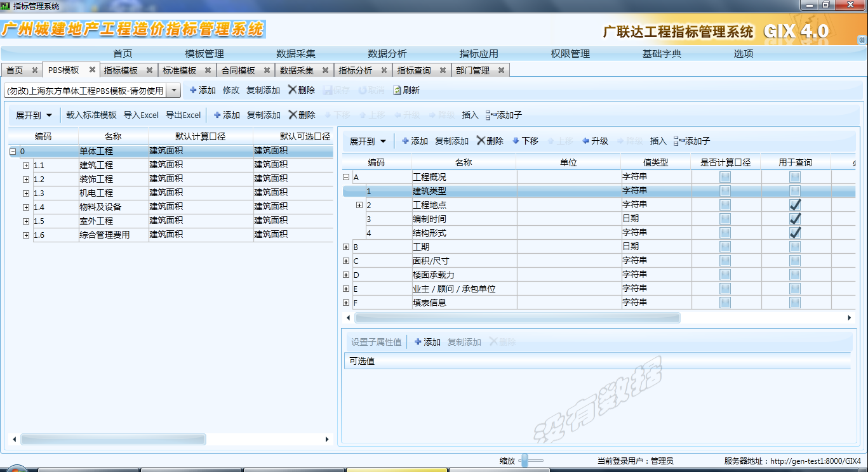Screen dimensions: 868x472
Task: Open the 数据分析 menu
Action: [387, 54]
